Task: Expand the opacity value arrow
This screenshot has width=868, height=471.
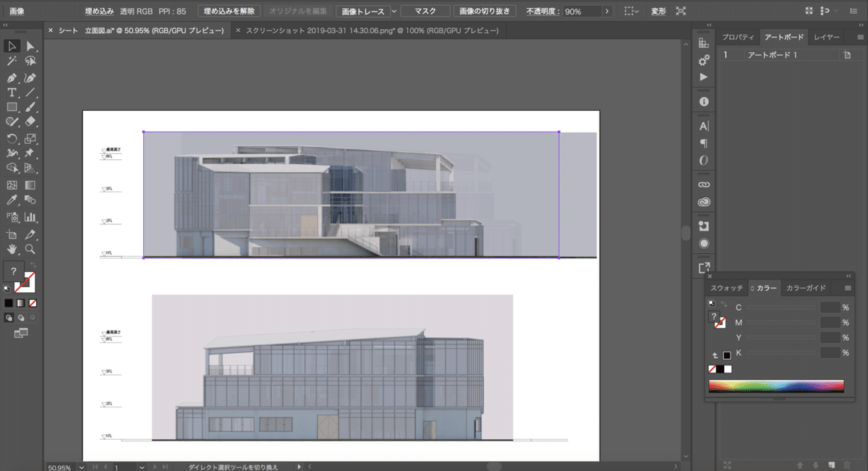Action: tap(606, 12)
